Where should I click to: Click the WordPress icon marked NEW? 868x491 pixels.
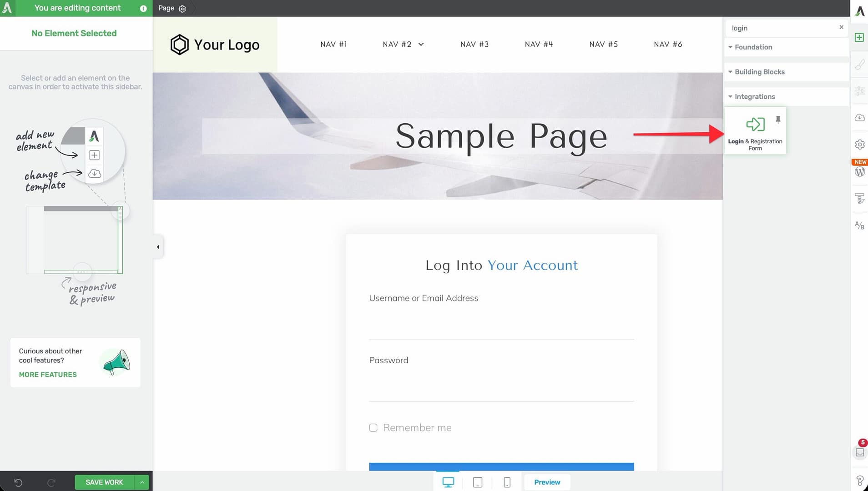point(859,171)
